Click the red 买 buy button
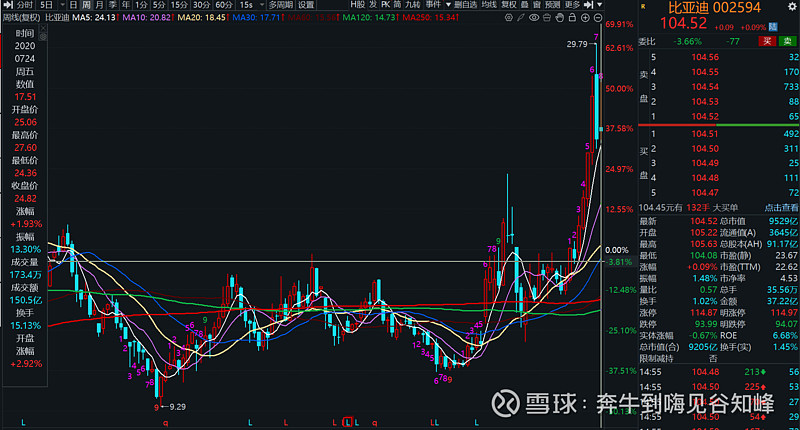The height and width of the screenshot is (430, 800). point(767,41)
